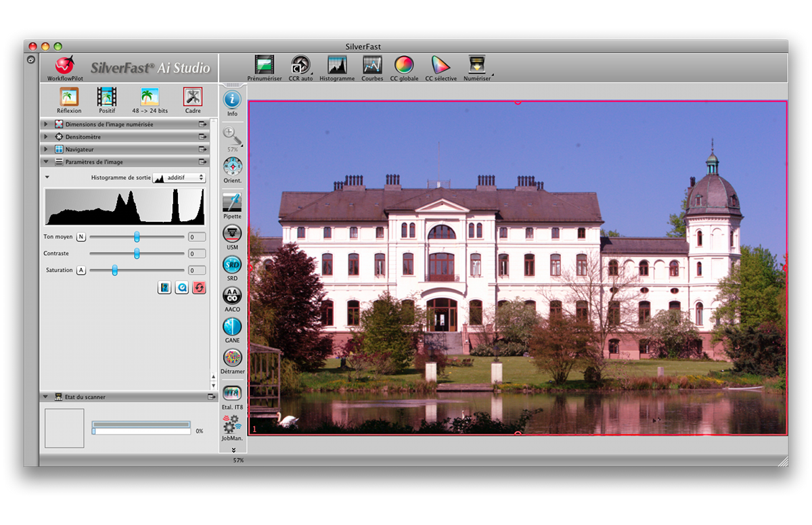The image size is (812, 525).
Task: Launch the WorkflowPilot
Action: 65,66
